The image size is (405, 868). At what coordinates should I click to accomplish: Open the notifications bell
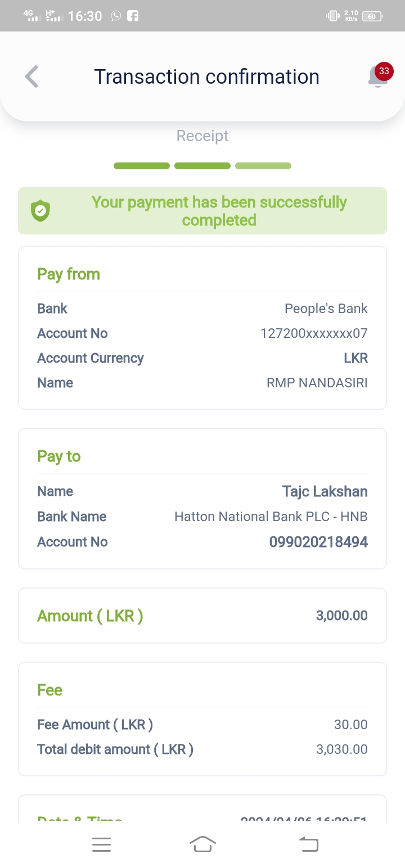pos(377,76)
